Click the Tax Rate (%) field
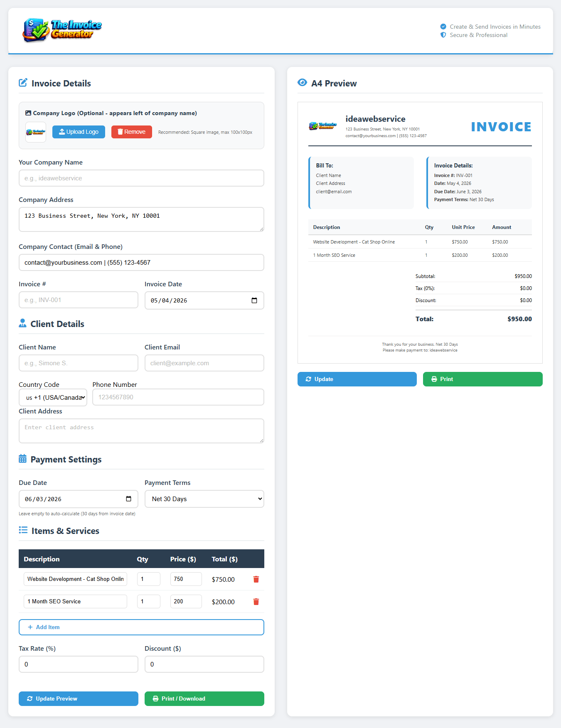The width and height of the screenshot is (561, 728). [x=78, y=664]
